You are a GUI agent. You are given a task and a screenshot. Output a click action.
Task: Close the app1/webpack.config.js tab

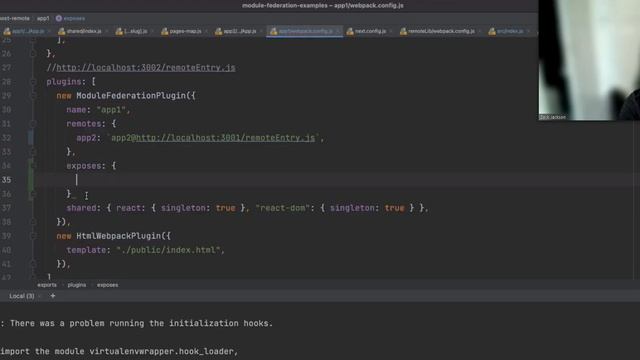pyautogui.click(x=338, y=31)
